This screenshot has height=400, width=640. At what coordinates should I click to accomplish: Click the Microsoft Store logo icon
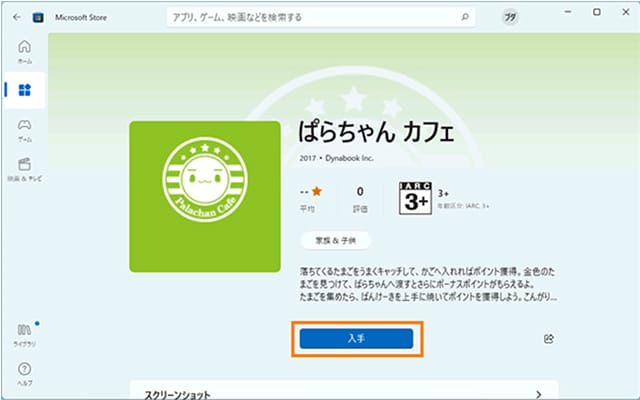pos(38,18)
